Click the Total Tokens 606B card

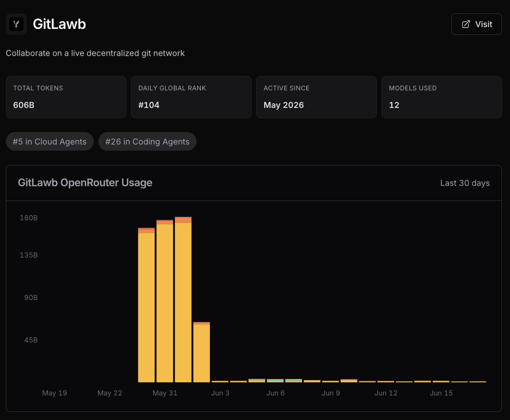pyautogui.click(x=66, y=97)
